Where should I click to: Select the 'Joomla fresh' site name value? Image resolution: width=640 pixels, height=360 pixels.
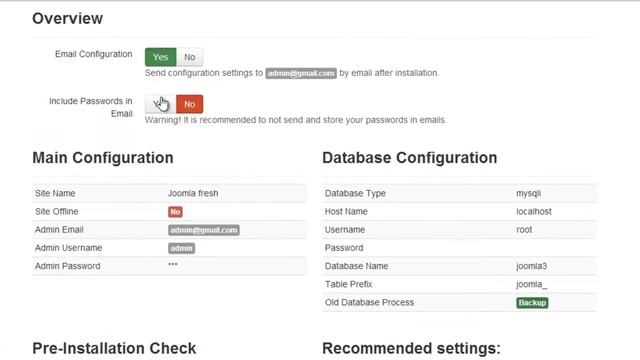(193, 193)
